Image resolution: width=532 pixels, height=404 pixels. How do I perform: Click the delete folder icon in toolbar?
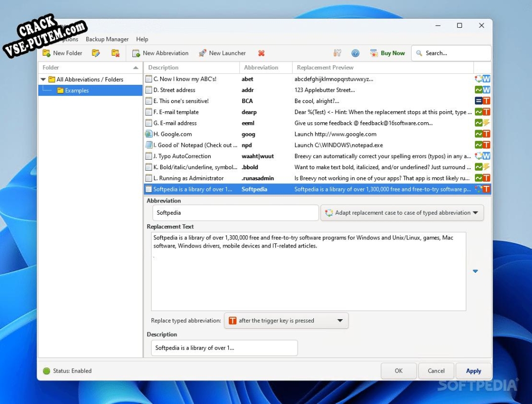pos(115,53)
